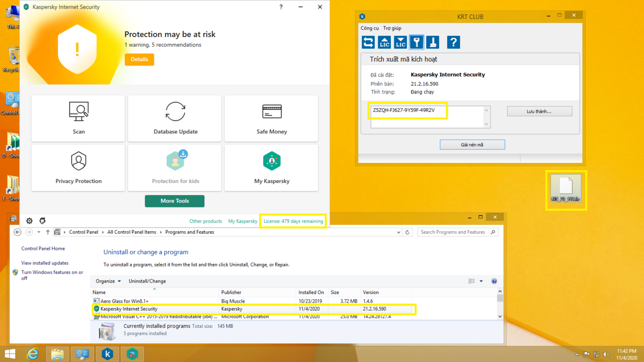The width and height of the screenshot is (644, 362).
Task: Open the recent locations dropdown beside Forward arrow
Action: point(39,232)
